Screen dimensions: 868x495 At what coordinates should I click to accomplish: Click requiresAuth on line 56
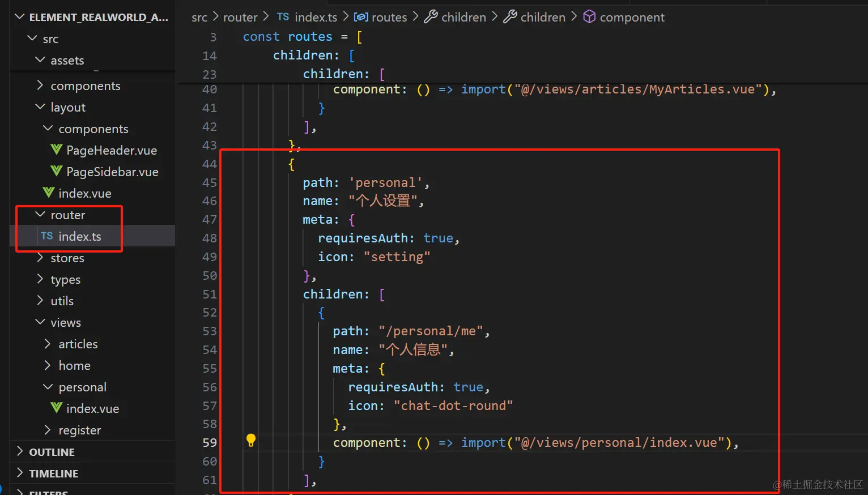[393, 387]
